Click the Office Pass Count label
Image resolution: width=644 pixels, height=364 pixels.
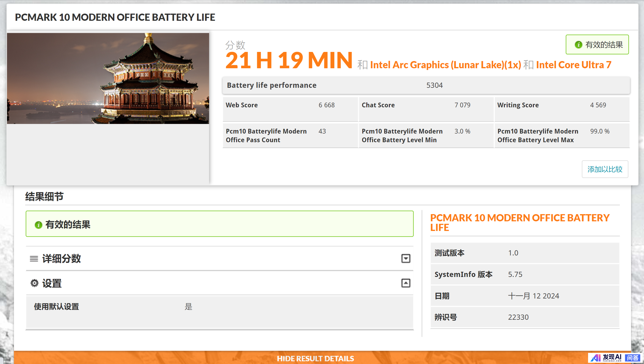(x=266, y=136)
